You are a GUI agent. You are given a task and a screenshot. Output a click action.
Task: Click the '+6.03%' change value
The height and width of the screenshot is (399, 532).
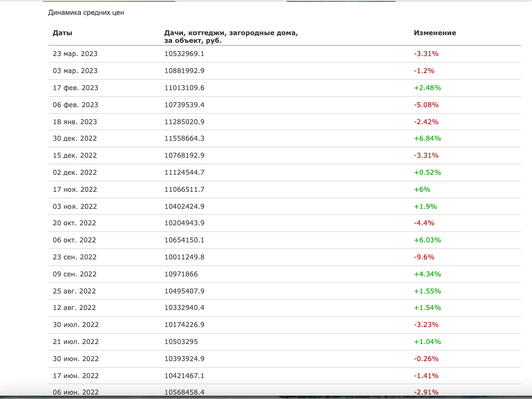pos(428,240)
